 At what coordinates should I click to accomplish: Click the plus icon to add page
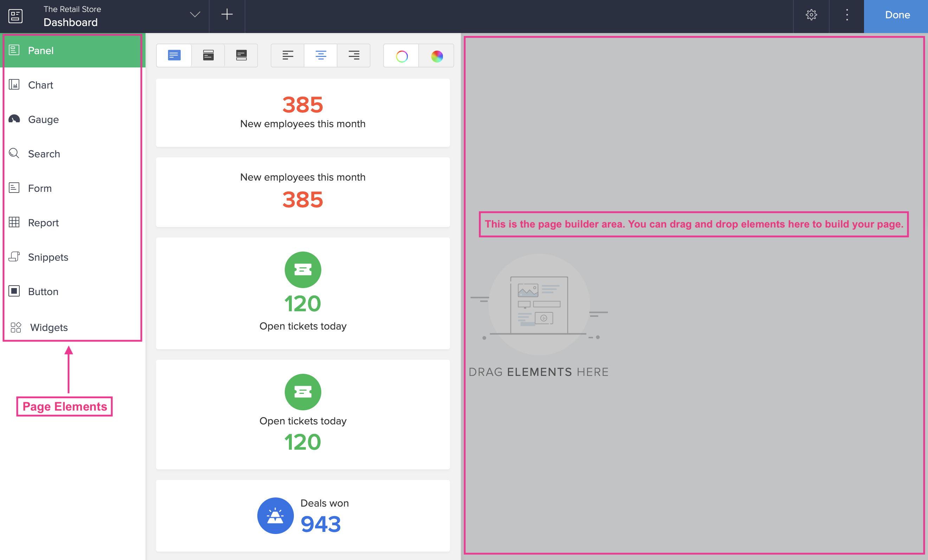click(227, 15)
